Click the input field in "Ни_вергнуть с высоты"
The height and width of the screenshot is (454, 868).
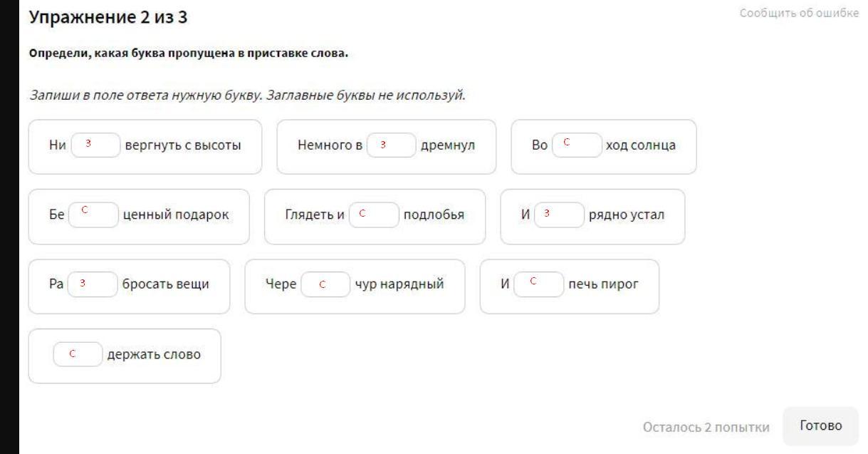tap(95, 146)
